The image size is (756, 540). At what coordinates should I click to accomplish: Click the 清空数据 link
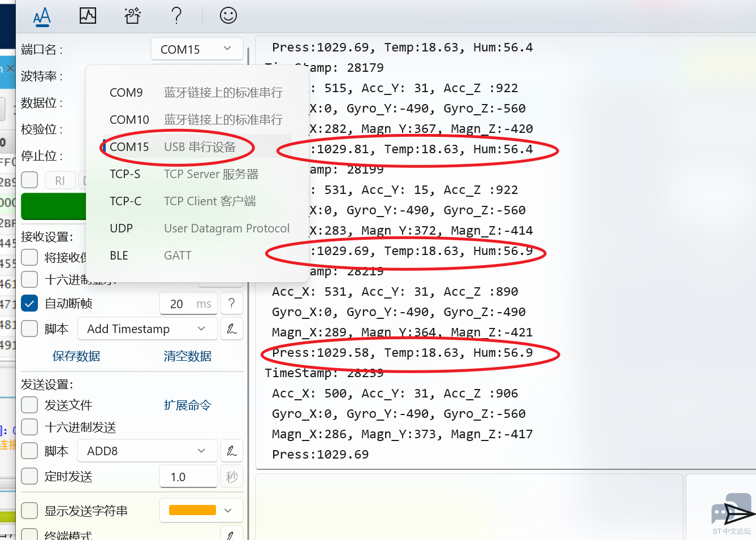tap(187, 356)
